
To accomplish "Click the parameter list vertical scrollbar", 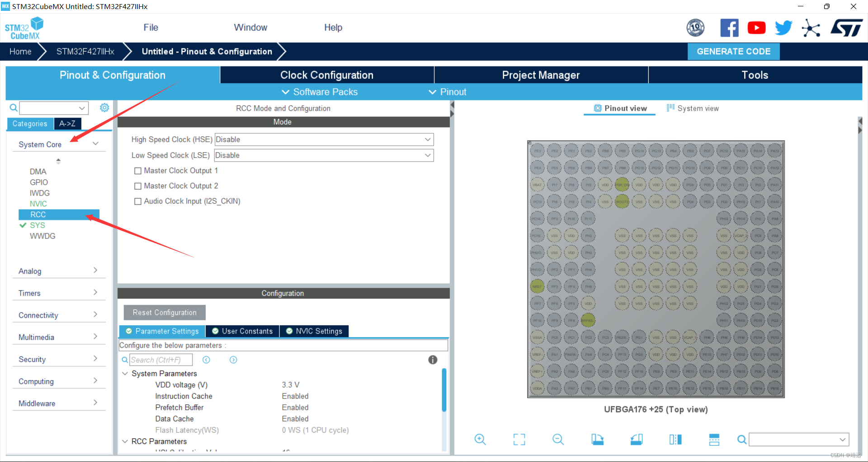I will 444,390.
